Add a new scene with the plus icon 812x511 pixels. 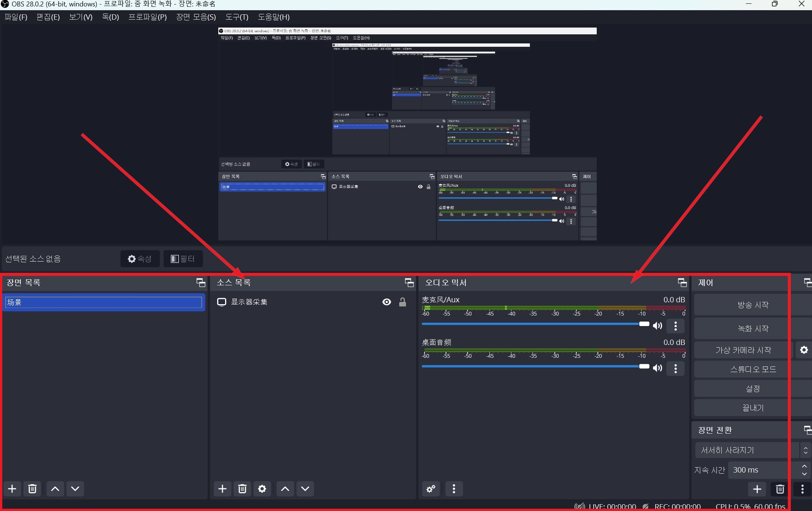click(12, 489)
